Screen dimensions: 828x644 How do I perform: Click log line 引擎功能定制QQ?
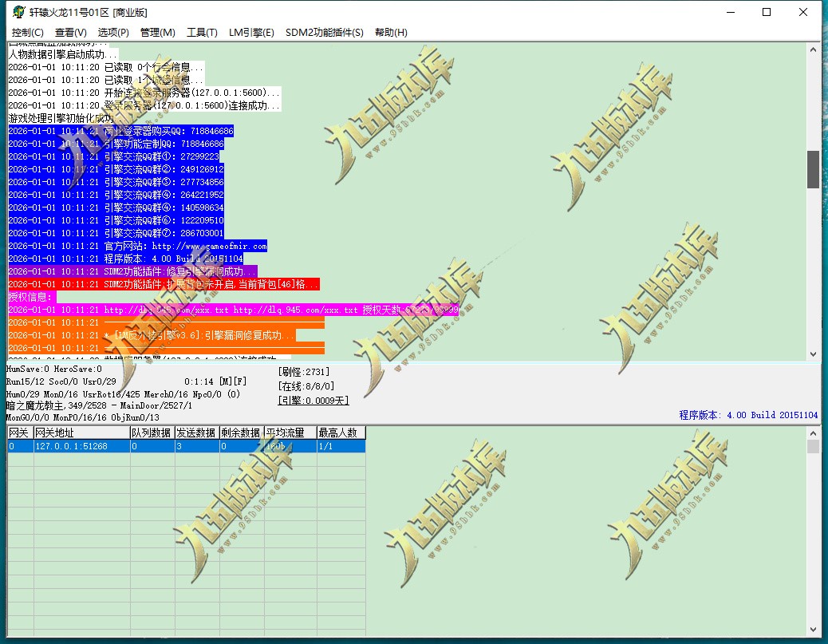pyautogui.click(x=116, y=144)
